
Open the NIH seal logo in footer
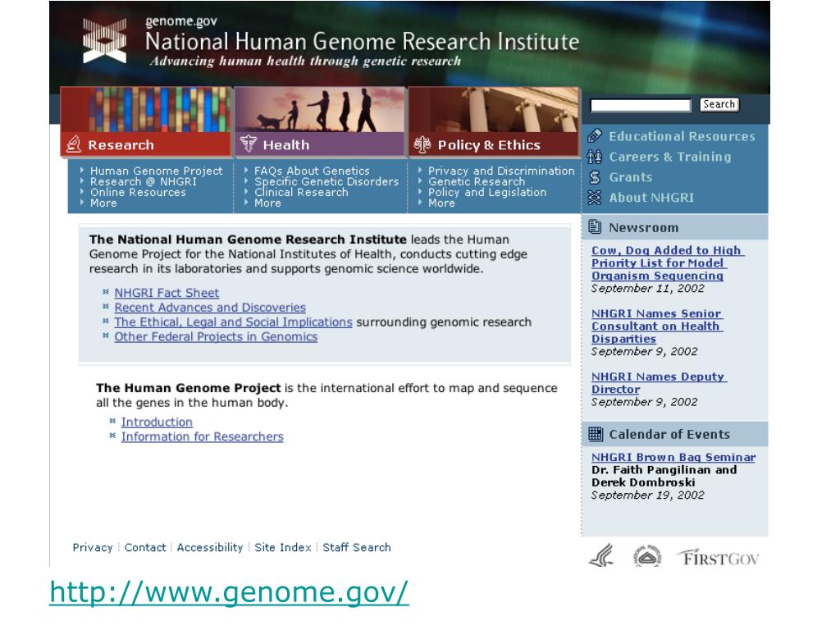pyautogui.click(x=646, y=557)
